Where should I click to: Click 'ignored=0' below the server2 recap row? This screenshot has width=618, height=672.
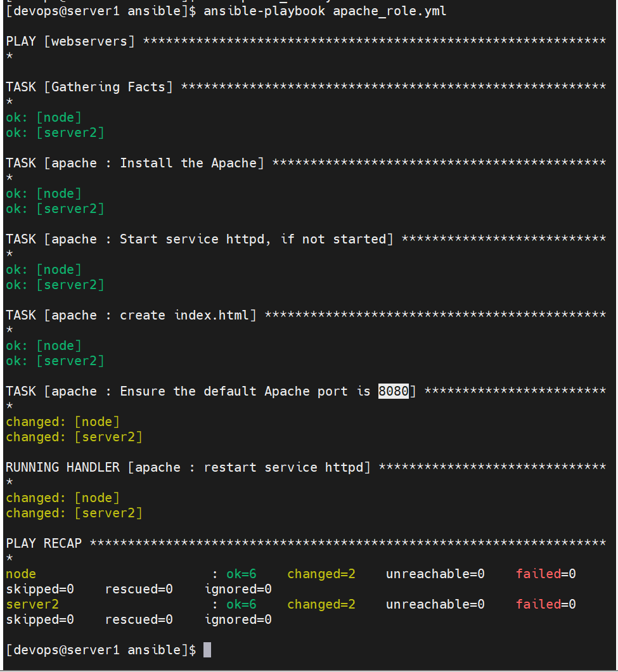pyautogui.click(x=238, y=620)
